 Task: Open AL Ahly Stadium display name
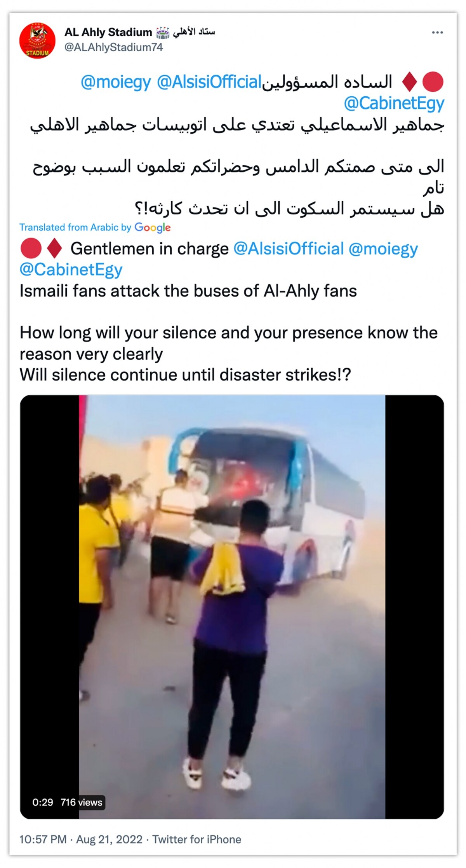108,32
